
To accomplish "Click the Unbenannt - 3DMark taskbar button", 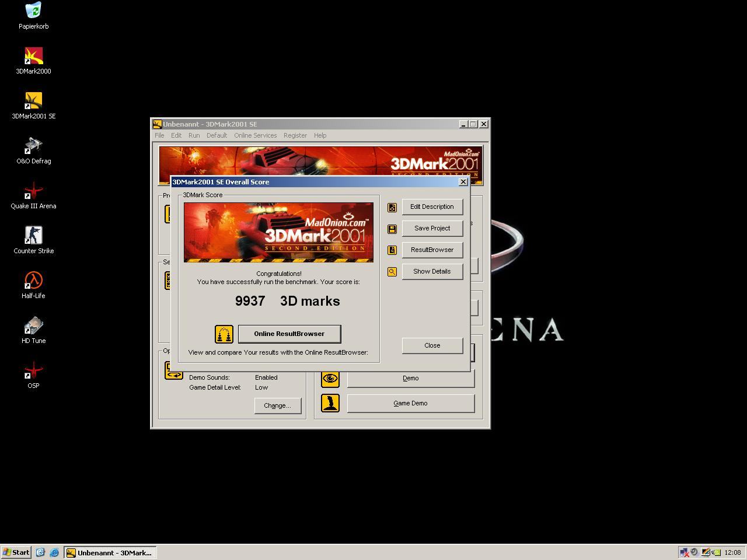I will tap(110, 552).
